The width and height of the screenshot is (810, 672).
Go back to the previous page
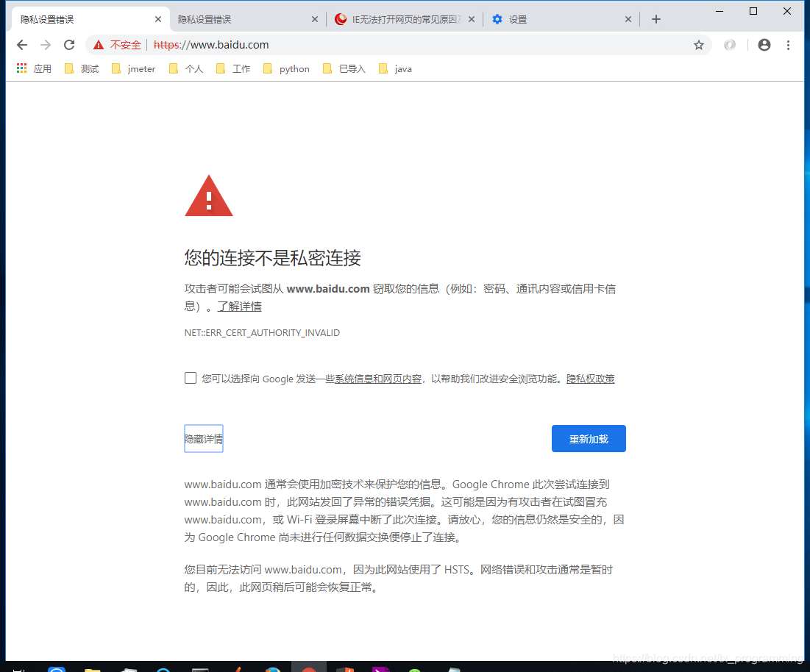point(21,45)
